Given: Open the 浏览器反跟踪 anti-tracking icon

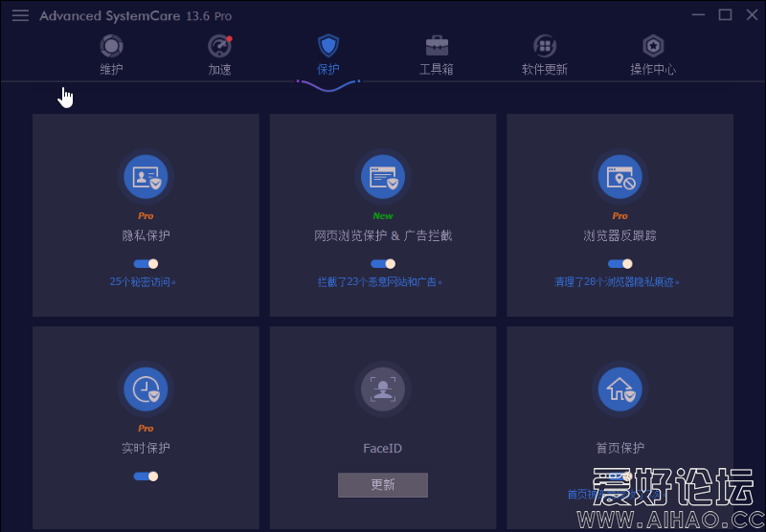Looking at the screenshot, I should click(x=620, y=177).
